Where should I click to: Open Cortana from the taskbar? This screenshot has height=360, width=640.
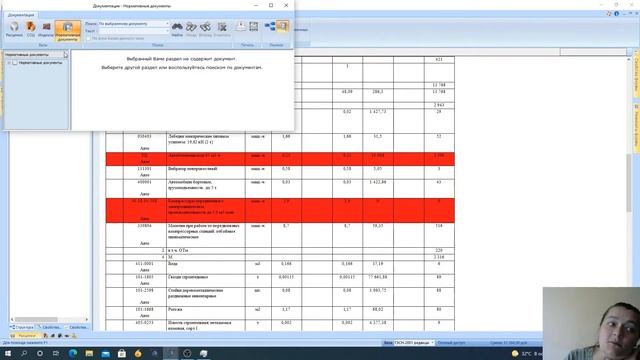pos(40,353)
